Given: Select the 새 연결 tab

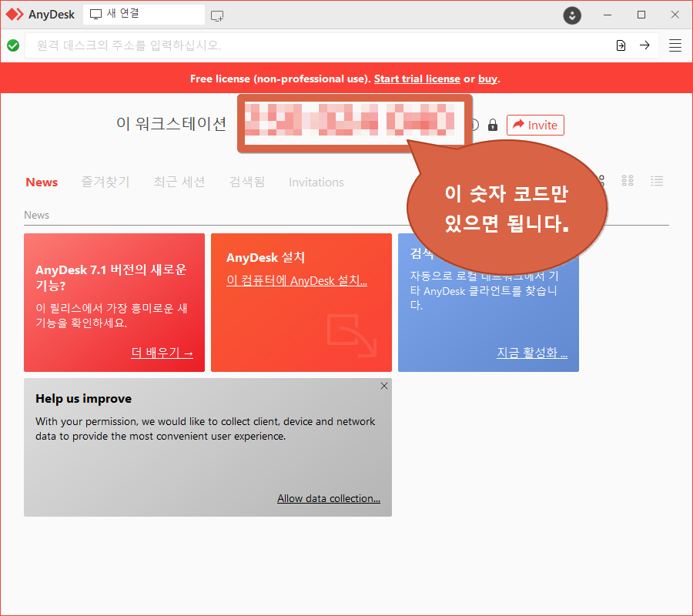Looking at the screenshot, I should coord(144,15).
